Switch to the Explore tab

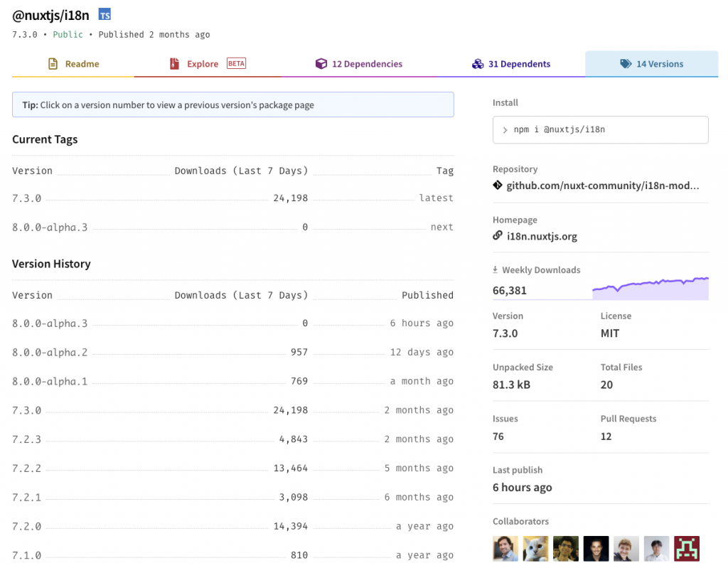(208, 64)
